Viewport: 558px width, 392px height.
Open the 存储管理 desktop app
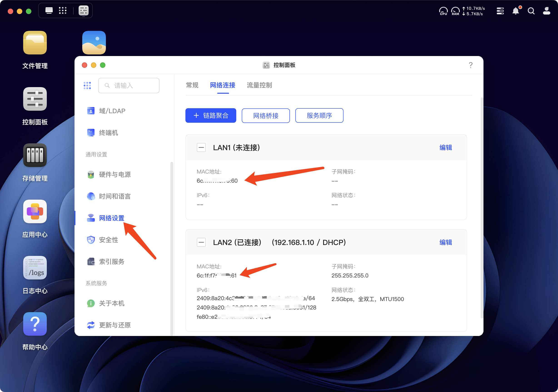coord(35,155)
